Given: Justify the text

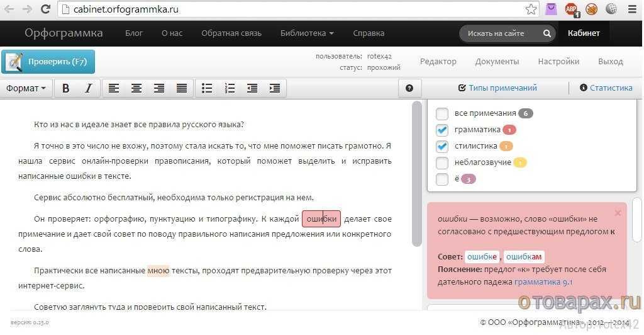Looking at the screenshot, I should tap(182, 88).
